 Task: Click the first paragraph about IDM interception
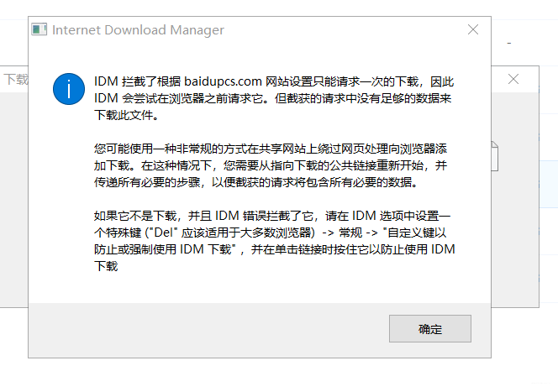274,98
